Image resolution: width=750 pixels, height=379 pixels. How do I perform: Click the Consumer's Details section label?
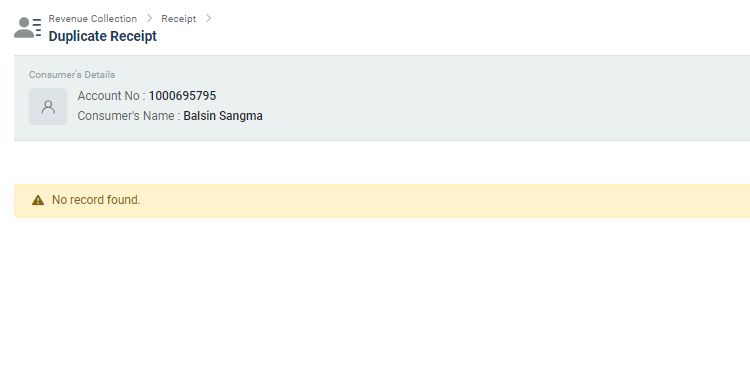coord(72,75)
